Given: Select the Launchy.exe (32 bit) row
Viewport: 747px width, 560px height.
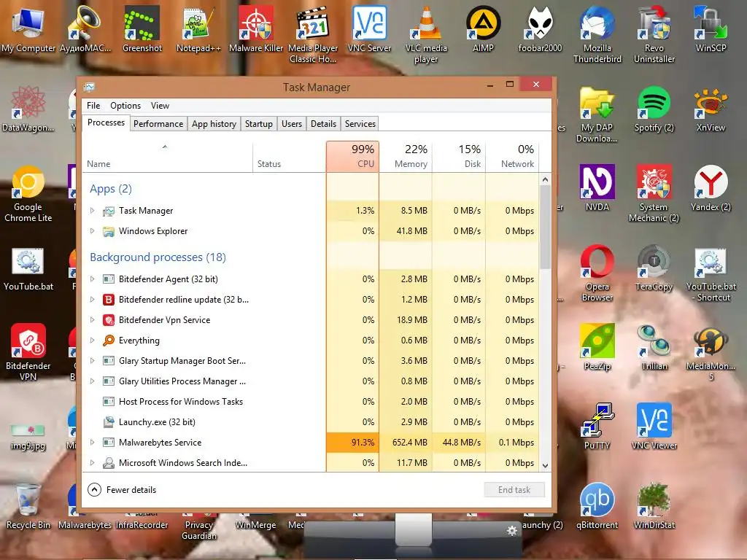Looking at the screenshot, I should pos(311,422).
